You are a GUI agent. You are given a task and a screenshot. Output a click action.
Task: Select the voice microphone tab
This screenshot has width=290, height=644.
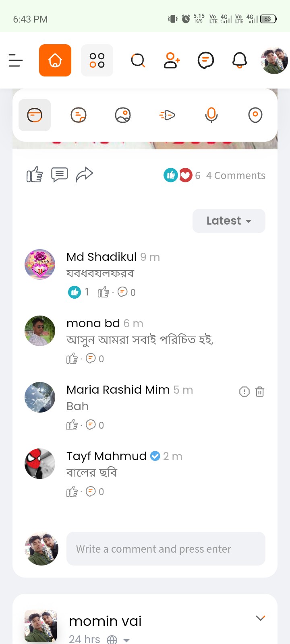(x=211, y=115)
